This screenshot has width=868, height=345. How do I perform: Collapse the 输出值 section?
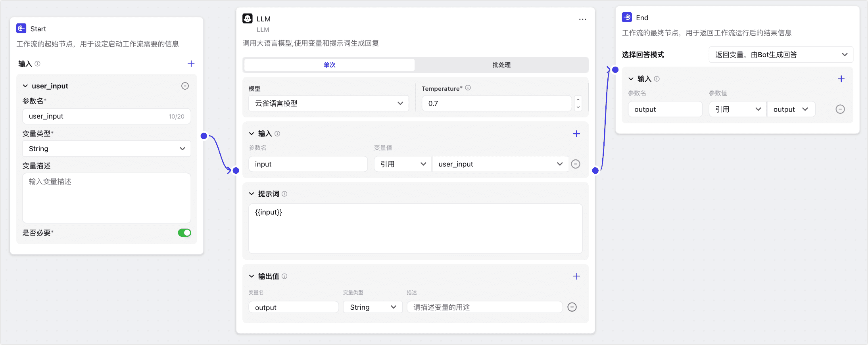tap(252, 276)
